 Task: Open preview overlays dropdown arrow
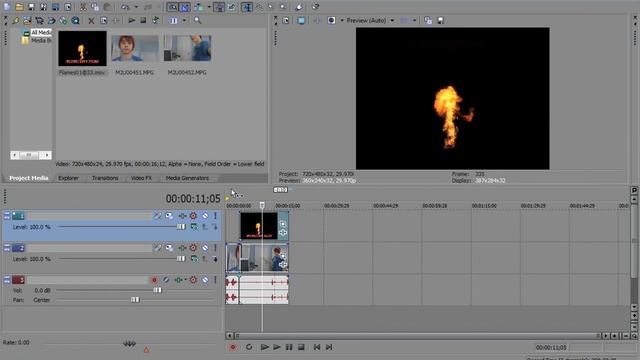[x=414, y=20]
